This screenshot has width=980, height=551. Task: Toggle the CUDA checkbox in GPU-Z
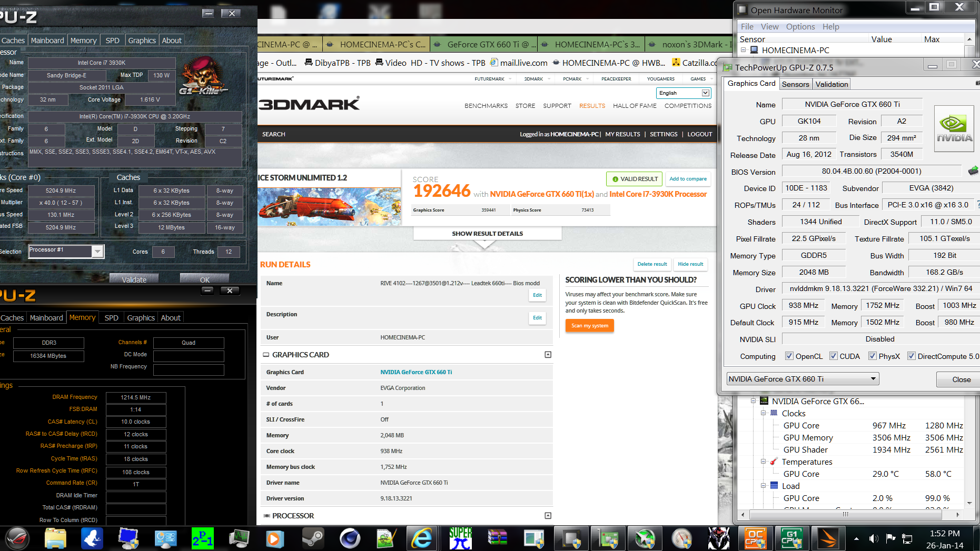pyautogui.click(x=833, y=356)
